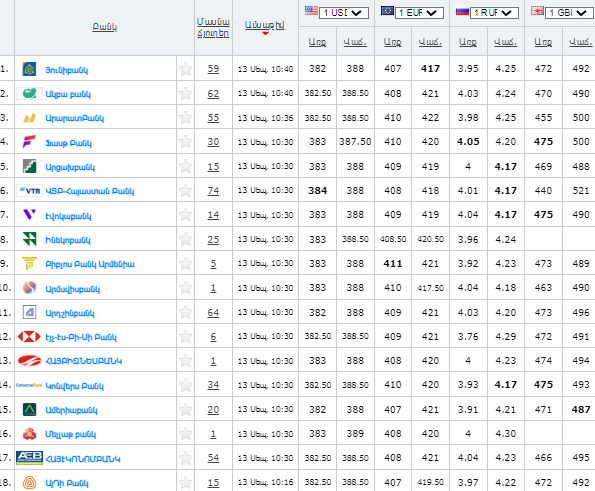
Task: Sort by USD buy rate column
Action: point(317,42)
